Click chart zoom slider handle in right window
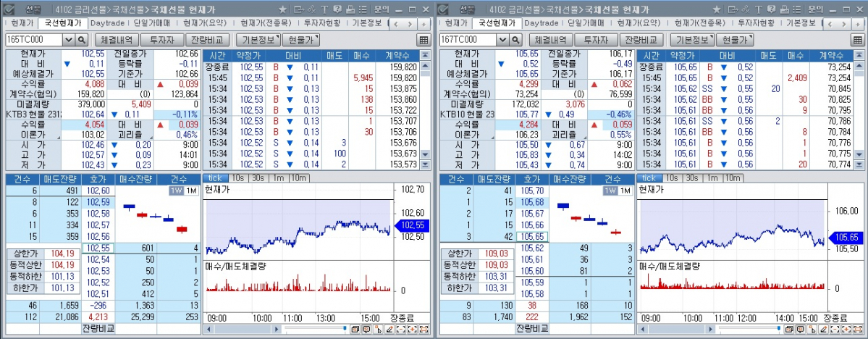This screenshot has width=868, height=339. tap(779, 329)
